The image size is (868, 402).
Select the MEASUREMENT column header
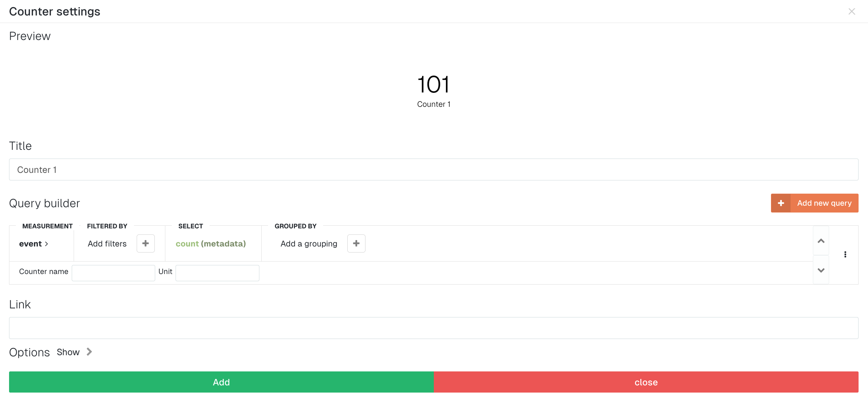(48, 226)
